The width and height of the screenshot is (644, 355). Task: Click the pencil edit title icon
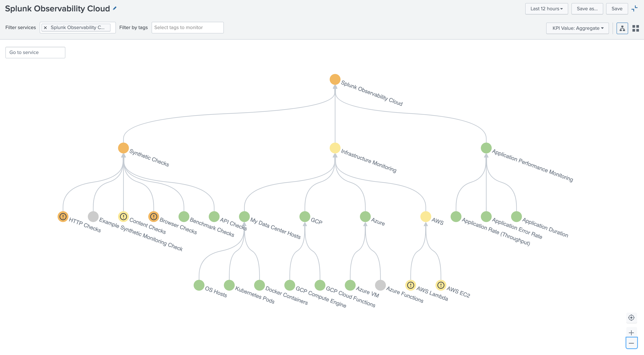click(115, 8)
